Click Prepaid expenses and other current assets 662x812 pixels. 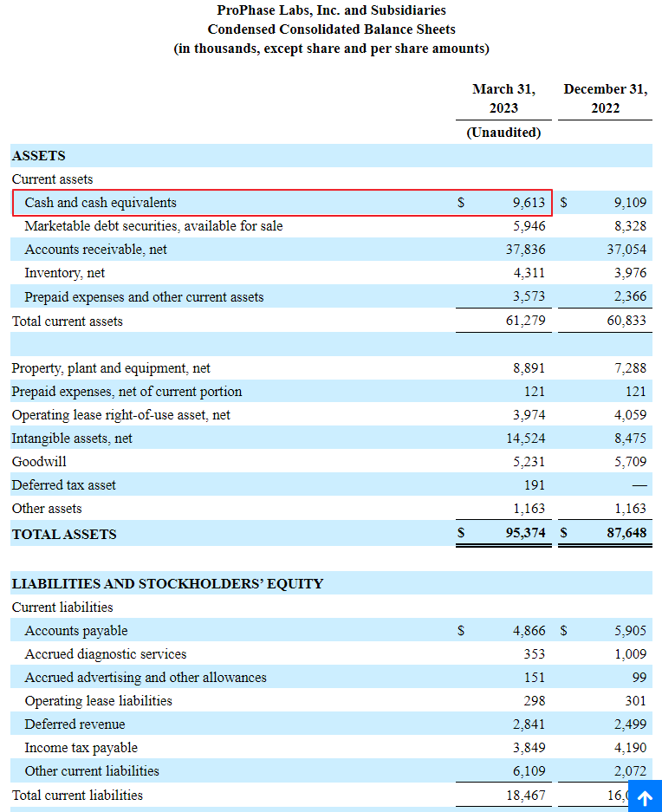pyautogui.click(x=144, y=296)
